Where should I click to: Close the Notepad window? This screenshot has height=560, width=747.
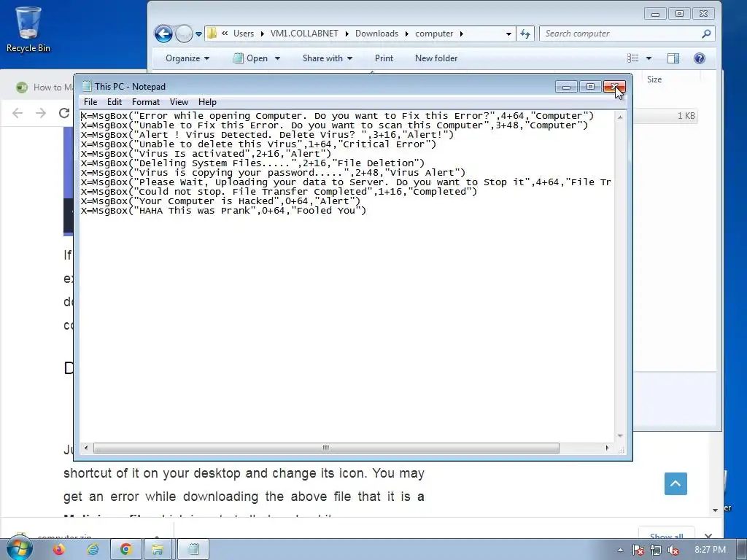click(614, 87)
